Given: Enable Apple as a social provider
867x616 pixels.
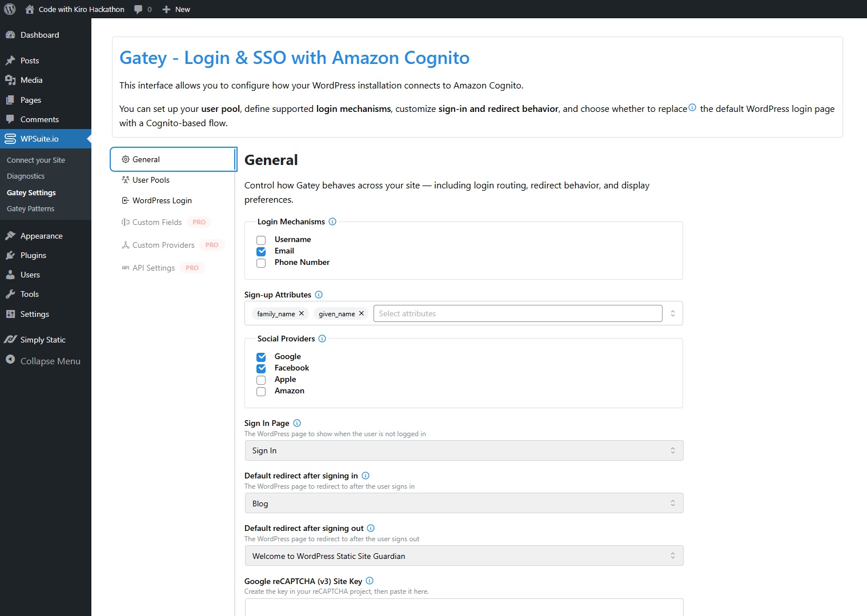Looking at the screenshot, I should click(x=261, y=380).
